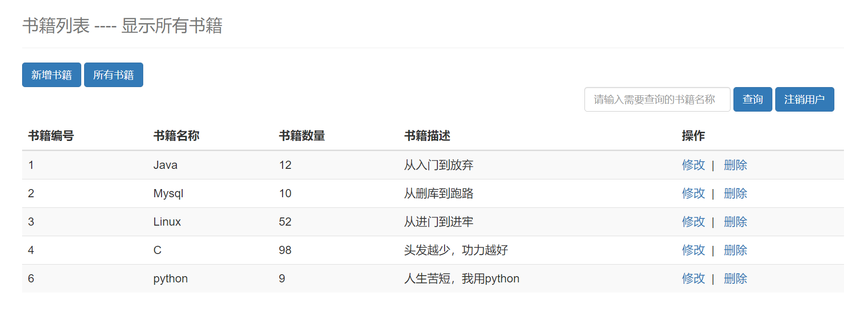This screenshot has width=868, height=318.
Task: Select the 书籍数量 column header
Action: tap(302, 136)
